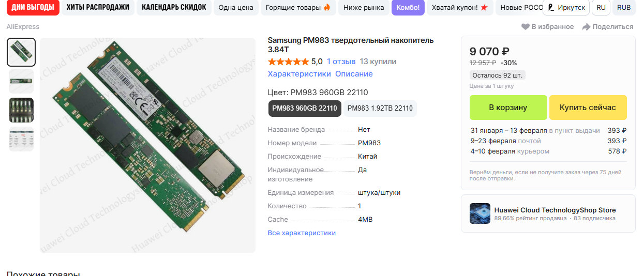Select the PM983 960GB 22110 variant
Viewport: 644px width, 276px height.
pyautogui.click(x=305, y=109)
